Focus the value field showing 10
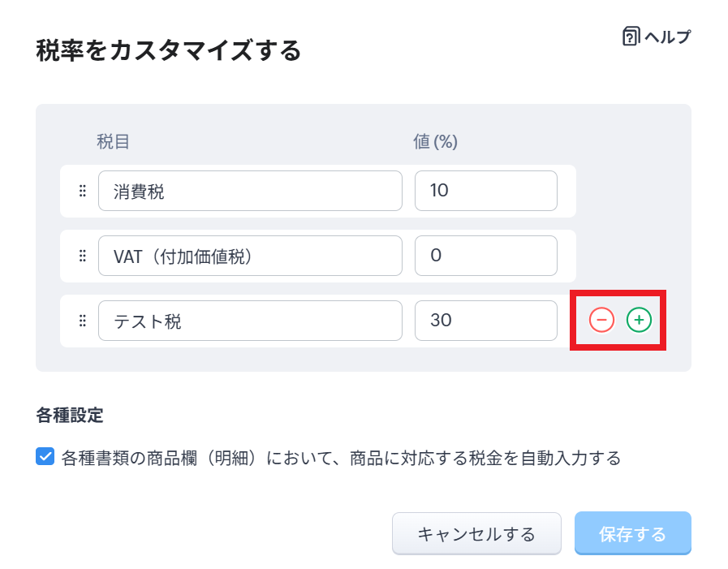This screenshot has width=728, height=569. pyautogui.click(x=485, y=191)
